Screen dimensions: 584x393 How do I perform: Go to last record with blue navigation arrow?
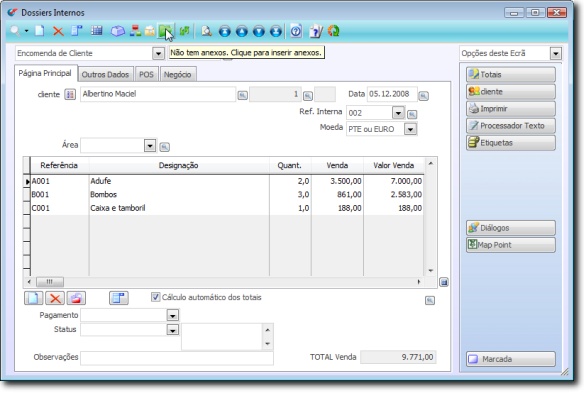[276, 31]
